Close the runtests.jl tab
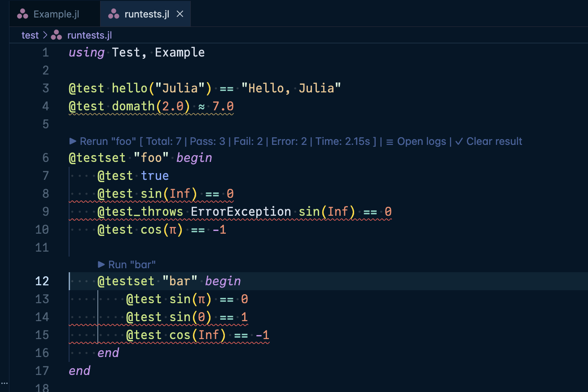588x392 pixels. click(x=180, y=14)
